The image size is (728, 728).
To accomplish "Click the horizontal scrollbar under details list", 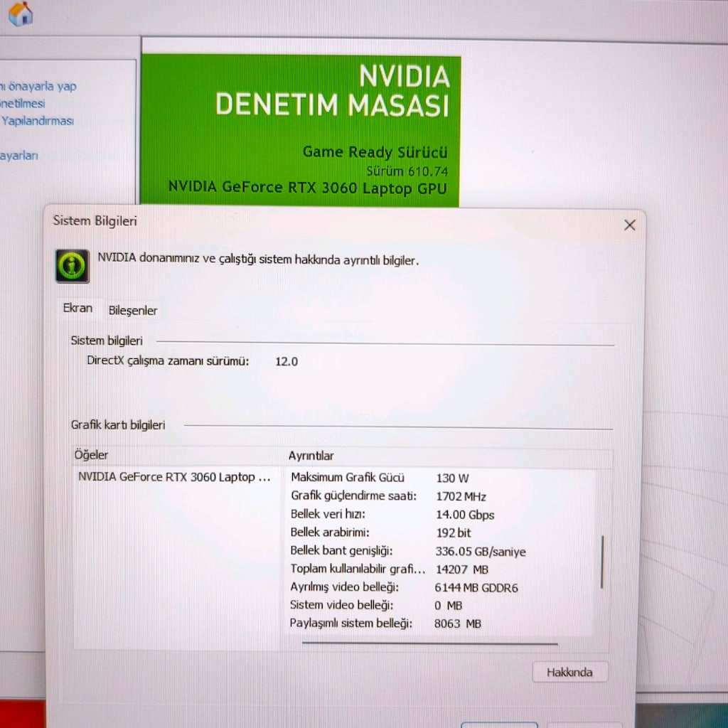I will point(430,643).
